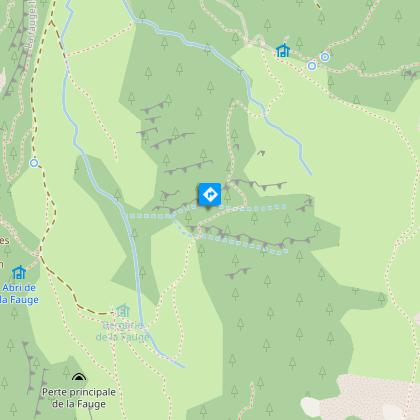Click the lone circle marker on the brown trail
This screenshot has height=420, width=420.
[x=34, y=163]
